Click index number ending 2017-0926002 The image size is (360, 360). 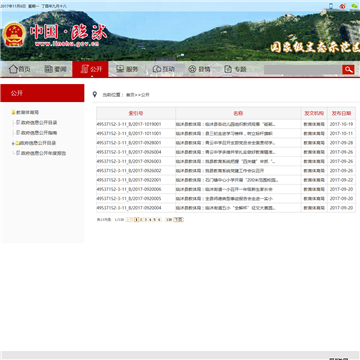point(129,171)
